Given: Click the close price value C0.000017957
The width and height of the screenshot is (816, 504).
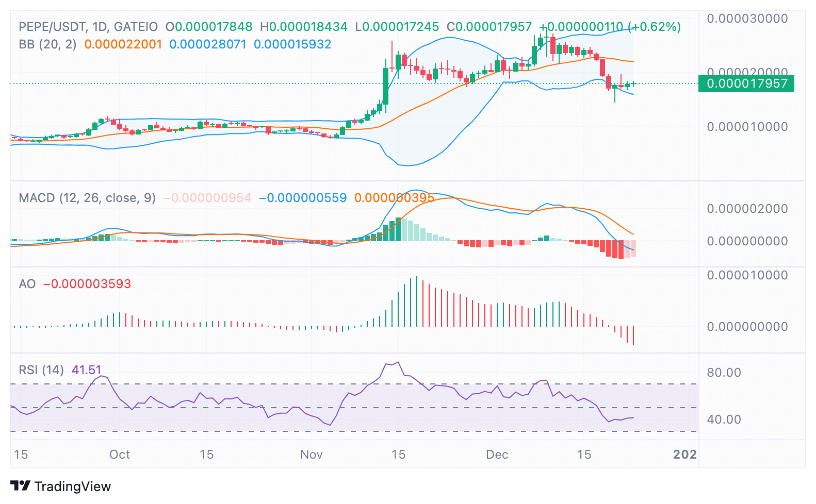Looking at the screenshot, I should tap(489, 27).
